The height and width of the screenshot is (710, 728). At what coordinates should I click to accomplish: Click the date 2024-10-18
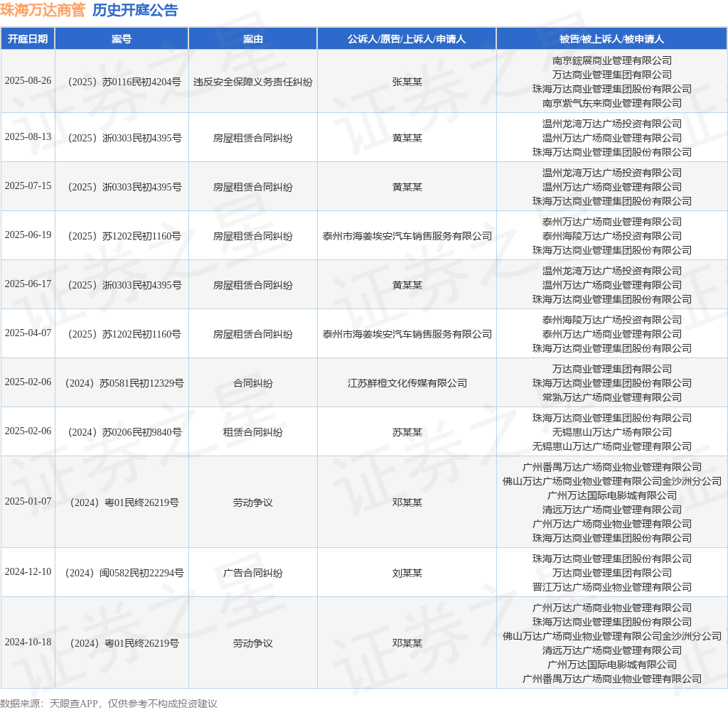pyautogui.click(x=28, y=642)
